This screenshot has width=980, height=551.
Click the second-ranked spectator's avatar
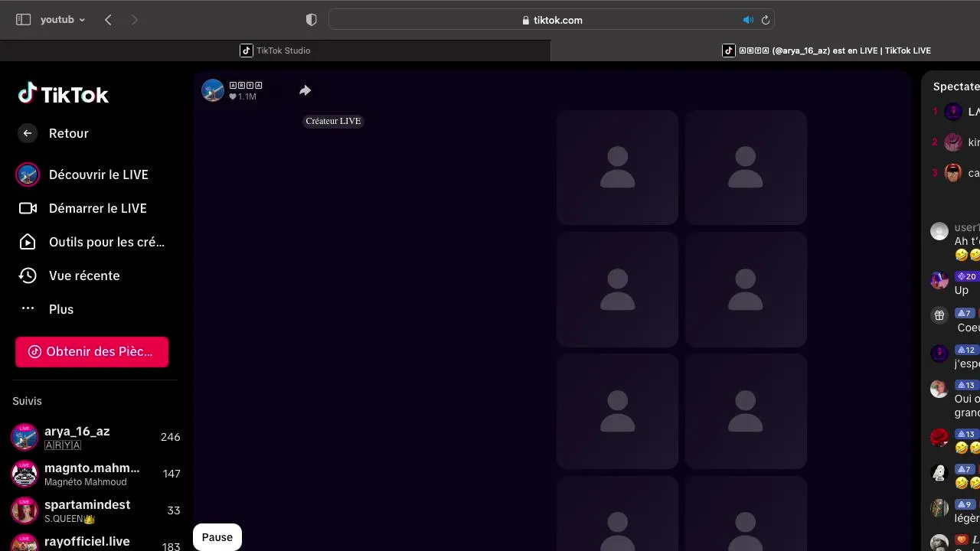(x=953, y=142)
